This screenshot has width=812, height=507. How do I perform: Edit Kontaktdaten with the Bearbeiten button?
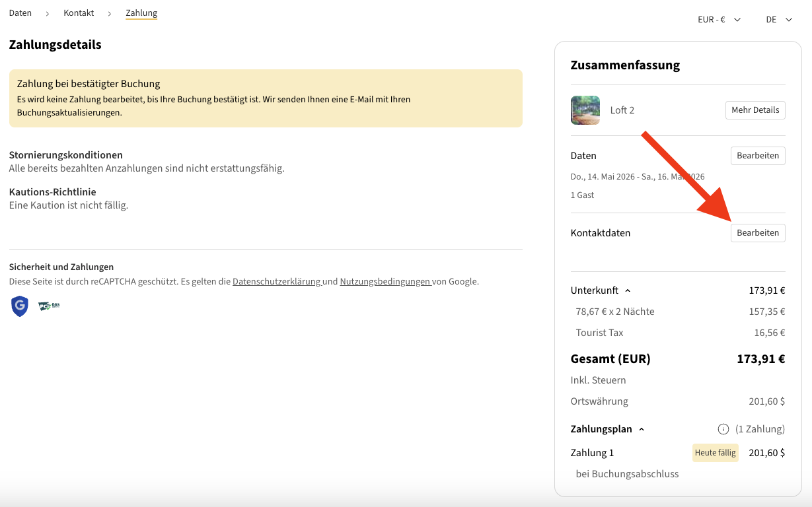758,233
